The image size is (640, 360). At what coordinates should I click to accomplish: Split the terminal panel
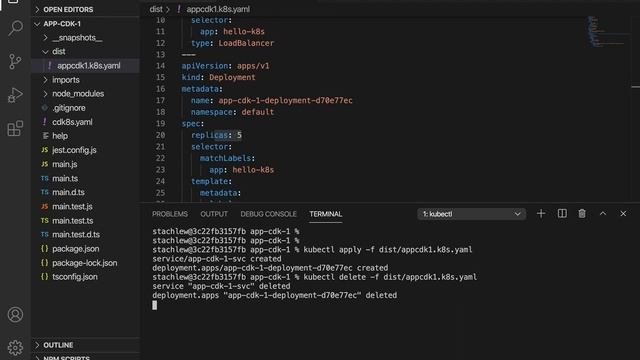click(562, 213)
